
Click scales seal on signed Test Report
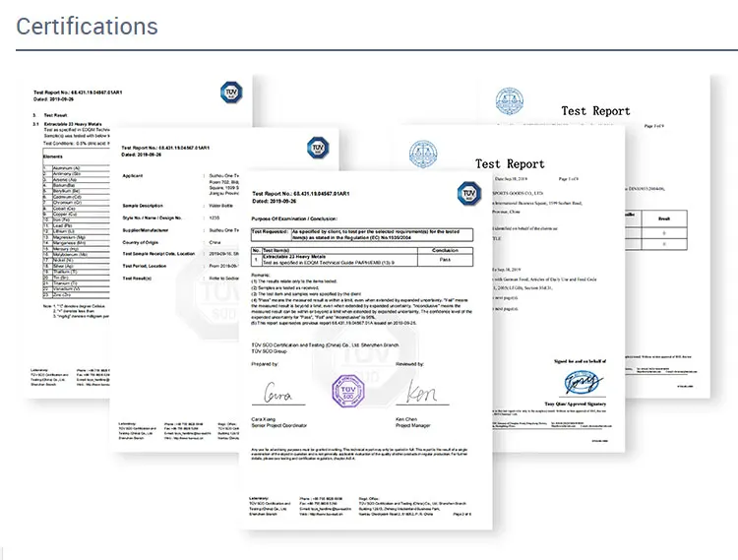click(x=423, y=154)
